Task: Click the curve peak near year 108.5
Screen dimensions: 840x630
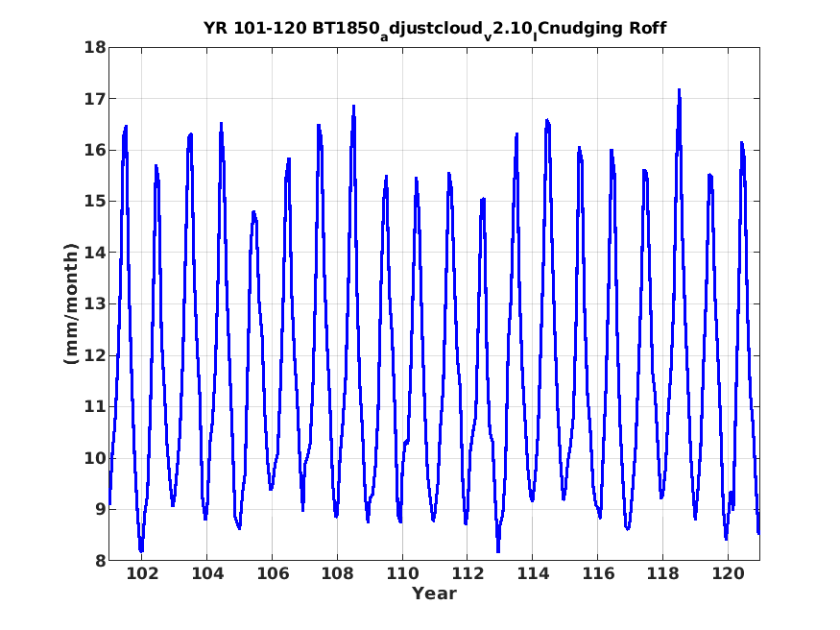Action: coord(353,106)
